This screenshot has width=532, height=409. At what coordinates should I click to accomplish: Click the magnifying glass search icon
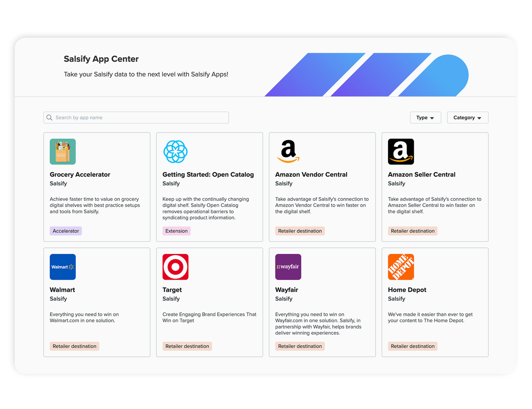tap(50, 117)
